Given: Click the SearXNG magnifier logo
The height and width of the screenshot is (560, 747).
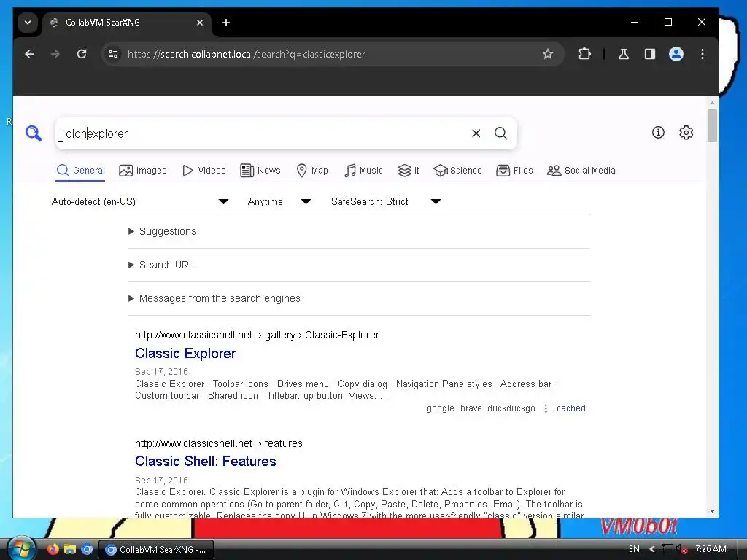Looking at the screenshot, I should [34, 133].
